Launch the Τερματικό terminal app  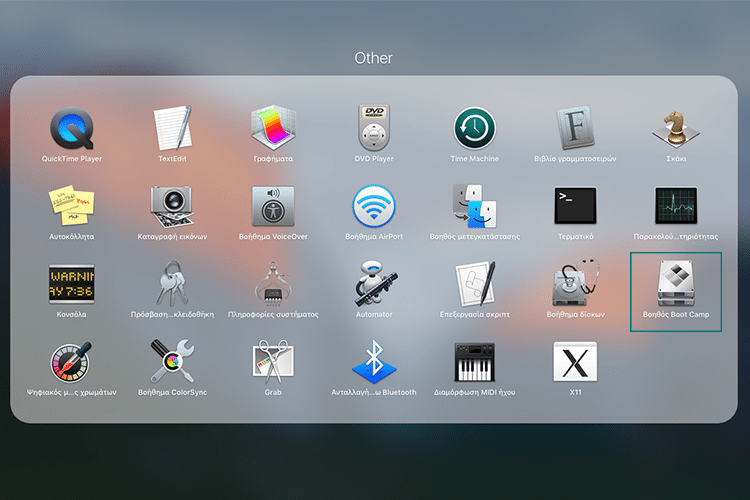click(575, 206)
